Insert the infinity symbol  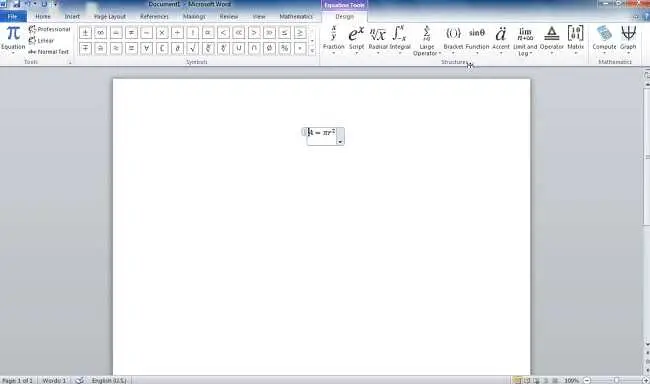tap(100, 33)
